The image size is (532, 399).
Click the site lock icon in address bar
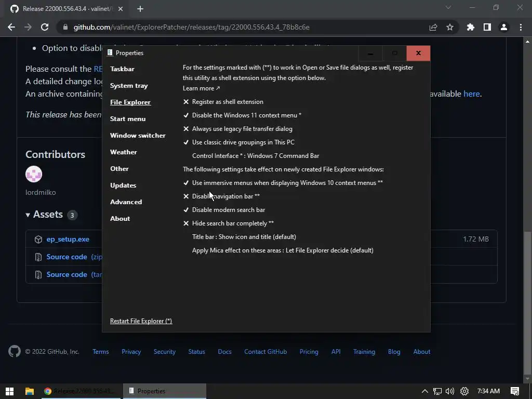(x=65, y=27)
